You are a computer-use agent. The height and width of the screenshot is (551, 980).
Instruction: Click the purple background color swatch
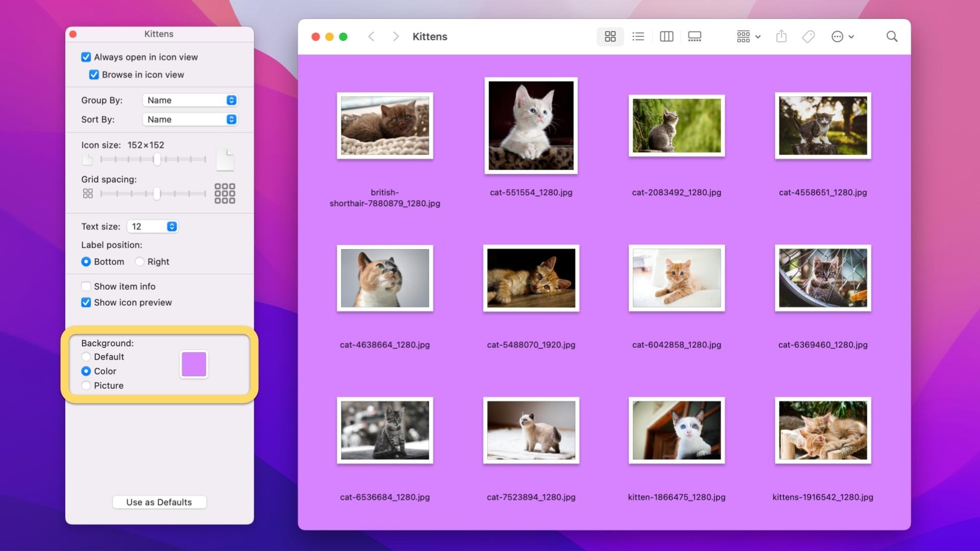[x=194, y=364]
